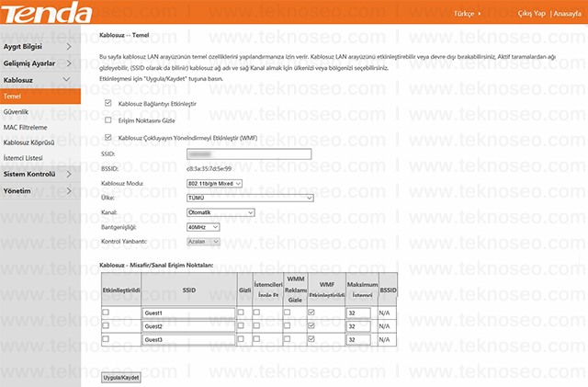Screen dimensions: 588x387
Task: Open Kablosuz Modu dropdown
Action: pos(214,184)
